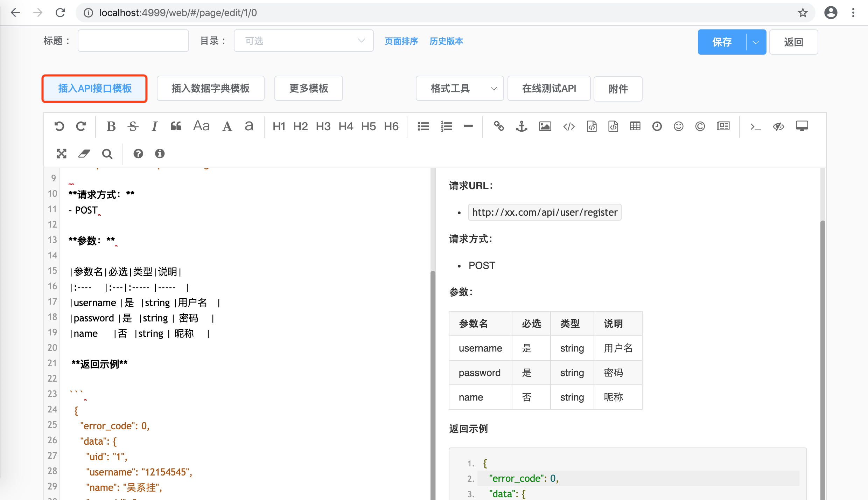This screenshot has height=500, width=868.
Task: Toggle fullscreen editor mode
Action: (62, 153)
